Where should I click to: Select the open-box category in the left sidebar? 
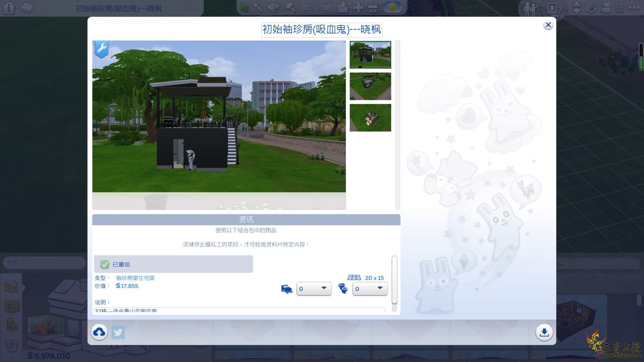[11, 345]
